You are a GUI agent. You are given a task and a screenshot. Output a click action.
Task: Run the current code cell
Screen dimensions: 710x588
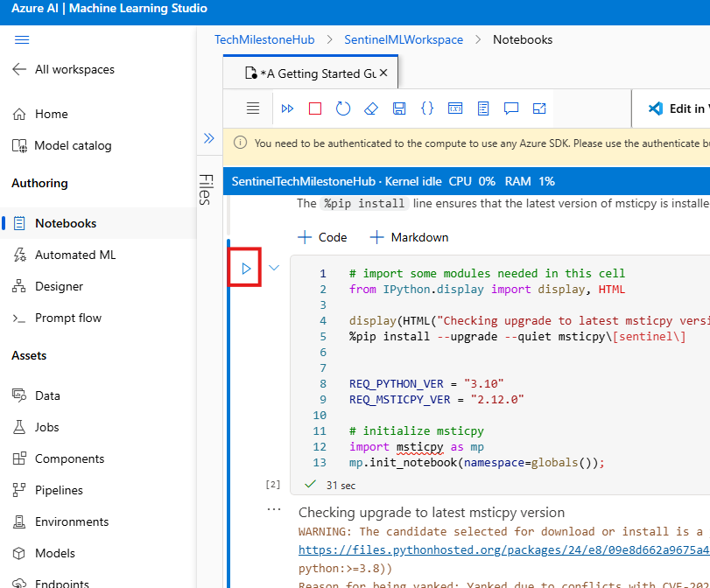click(x=246, y=268)
